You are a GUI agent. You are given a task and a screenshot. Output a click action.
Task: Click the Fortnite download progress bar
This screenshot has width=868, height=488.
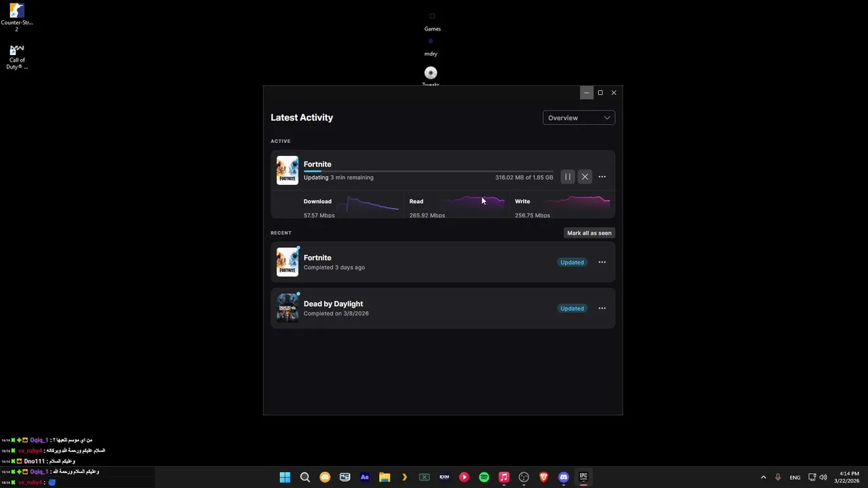(429, 171)
